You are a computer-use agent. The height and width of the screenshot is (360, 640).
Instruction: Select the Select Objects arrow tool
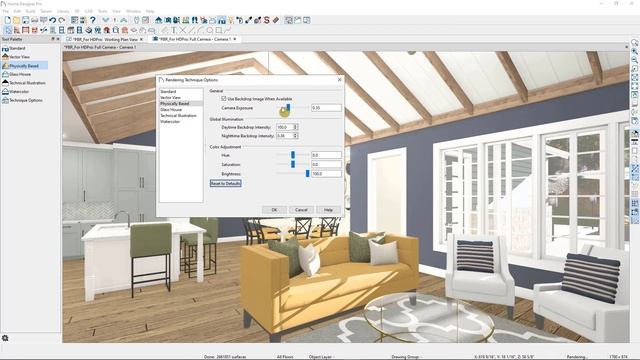(x=8, y=30)
